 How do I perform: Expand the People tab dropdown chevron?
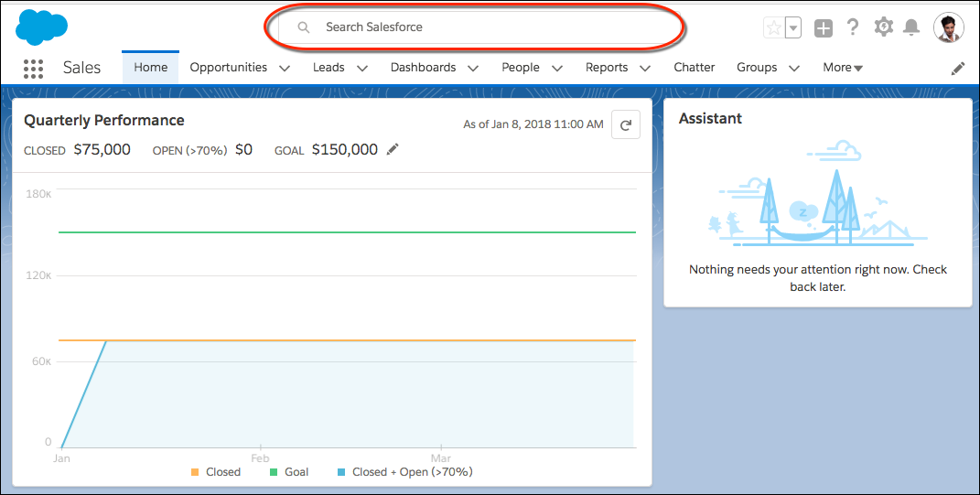[557, 68]
